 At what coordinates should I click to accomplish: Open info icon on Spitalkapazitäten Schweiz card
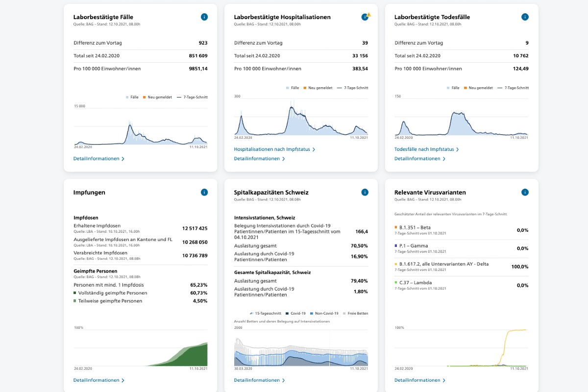(365, 193)
